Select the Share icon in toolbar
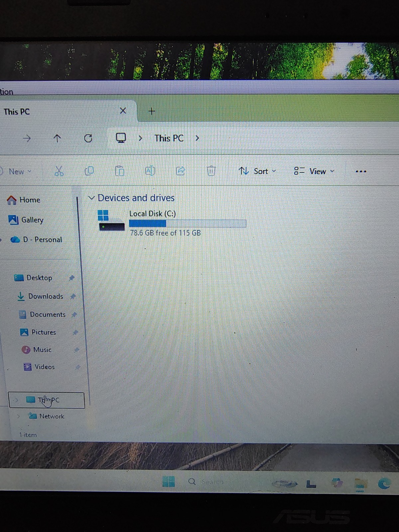 (x=180, y=171)
